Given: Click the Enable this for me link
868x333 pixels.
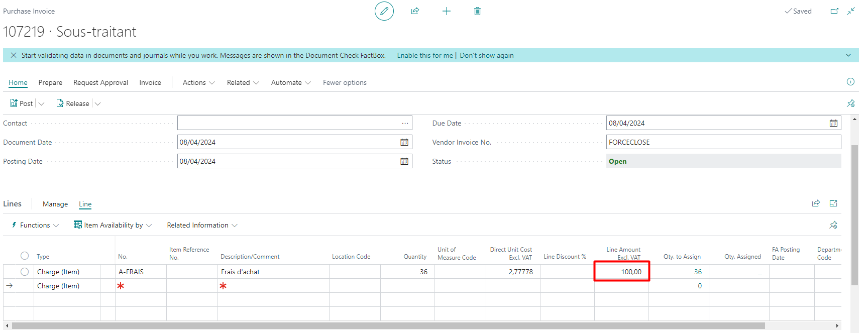Looking at the screenshot, I should (424, 55).
